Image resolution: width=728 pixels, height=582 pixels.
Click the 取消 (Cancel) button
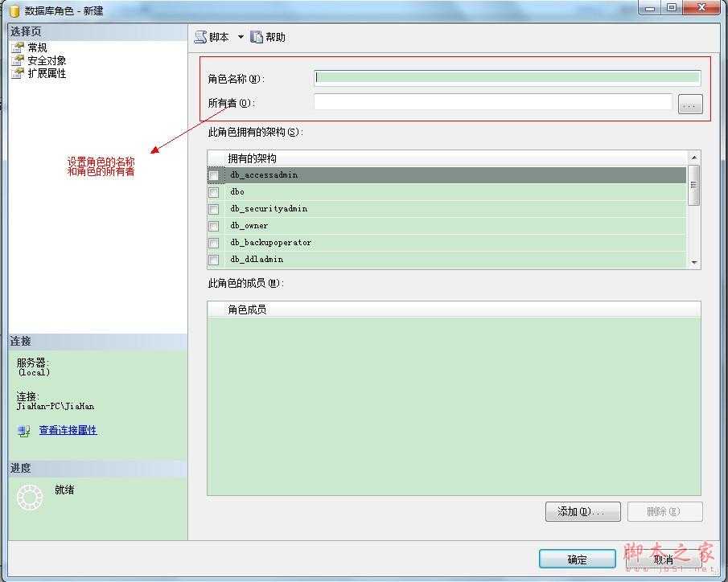(664, 559)
